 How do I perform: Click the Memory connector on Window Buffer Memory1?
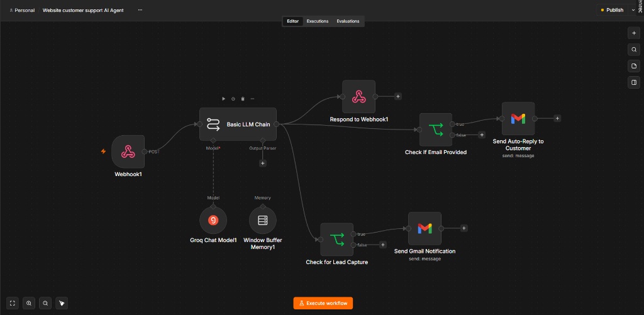262,207
